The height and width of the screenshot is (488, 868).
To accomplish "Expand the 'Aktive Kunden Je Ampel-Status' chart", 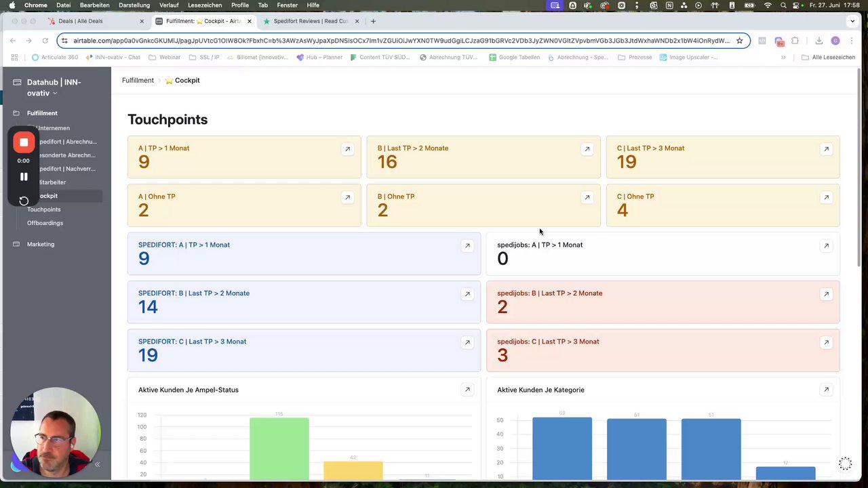I will [467, 390].
